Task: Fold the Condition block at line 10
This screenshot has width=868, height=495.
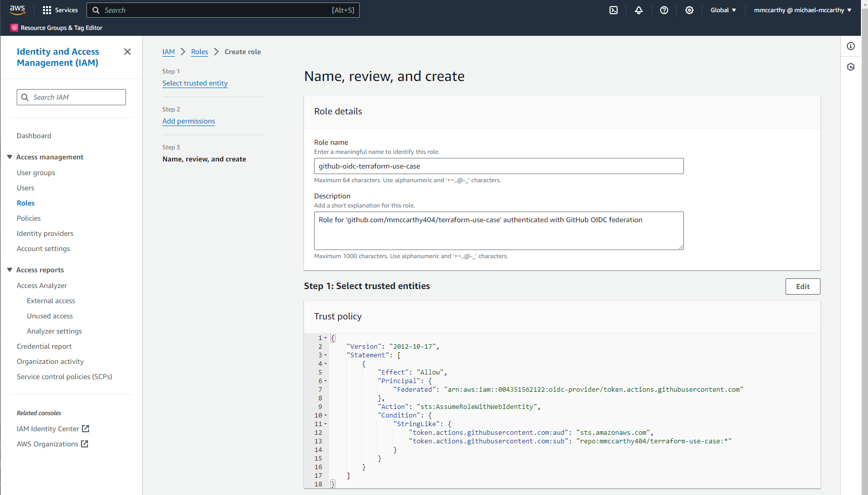Action: 326,416
